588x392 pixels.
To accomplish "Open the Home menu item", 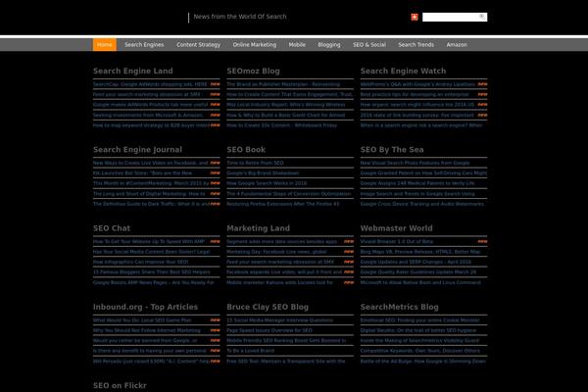I will (x=105, y=45).
